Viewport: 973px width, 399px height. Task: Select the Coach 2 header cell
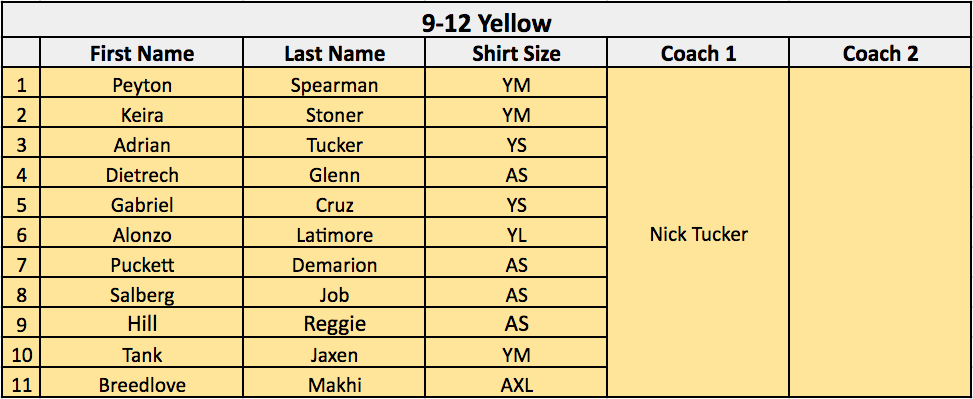(x=880, y=53)
